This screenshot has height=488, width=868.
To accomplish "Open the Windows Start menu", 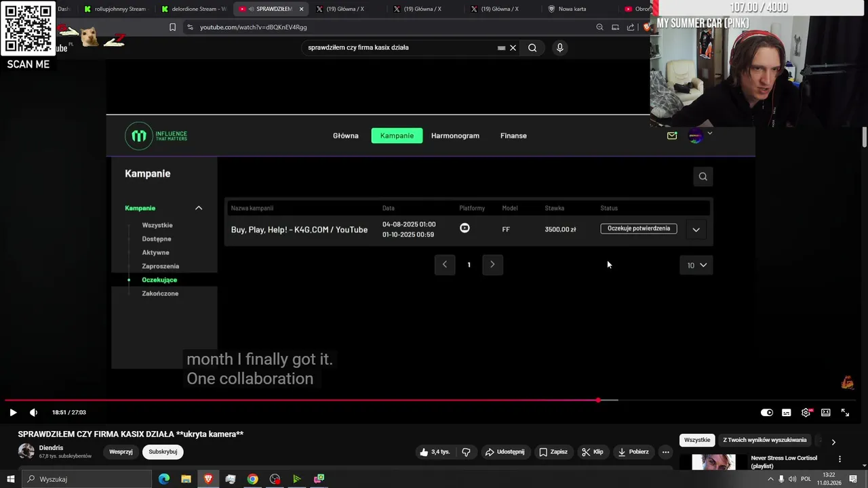I will click(x=10, y=479).
